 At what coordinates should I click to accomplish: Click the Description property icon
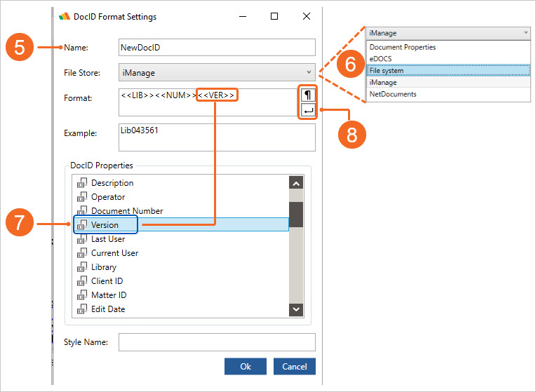point(82,183)
